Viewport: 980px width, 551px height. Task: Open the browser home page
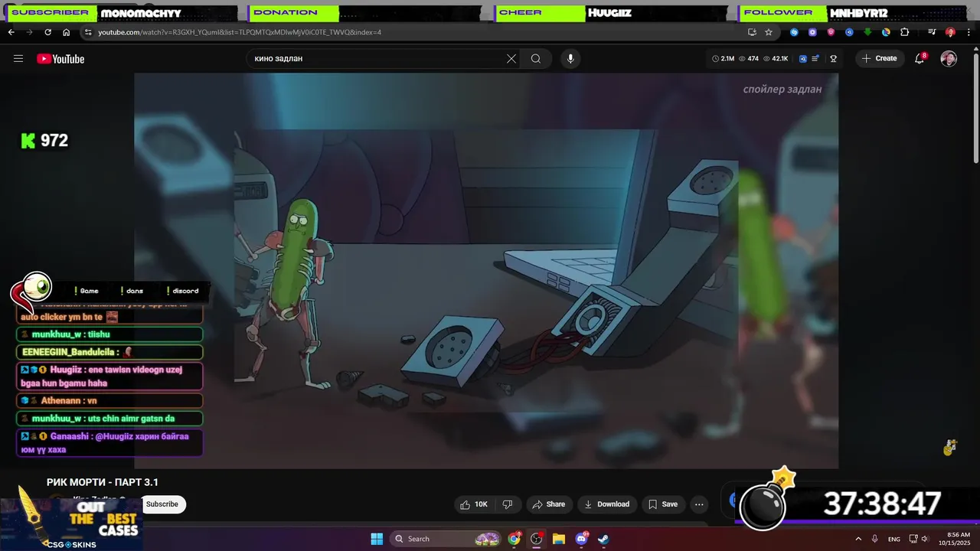66,32
